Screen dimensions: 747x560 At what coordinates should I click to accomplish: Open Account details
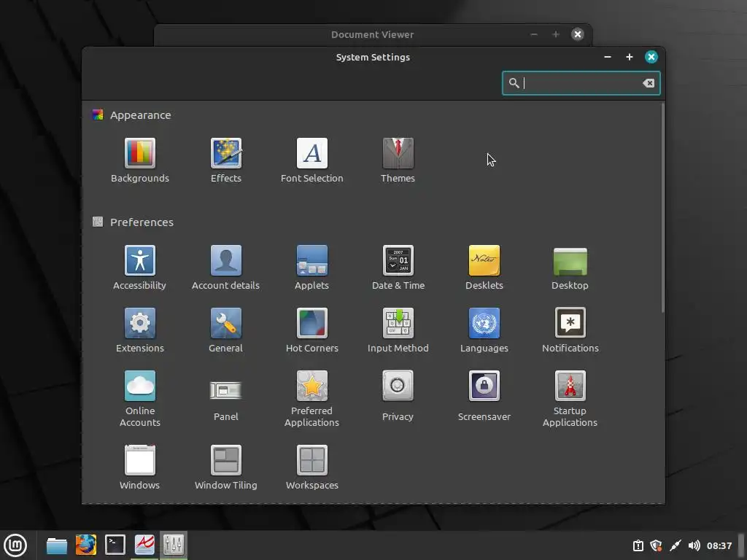[x=226, y=268]
